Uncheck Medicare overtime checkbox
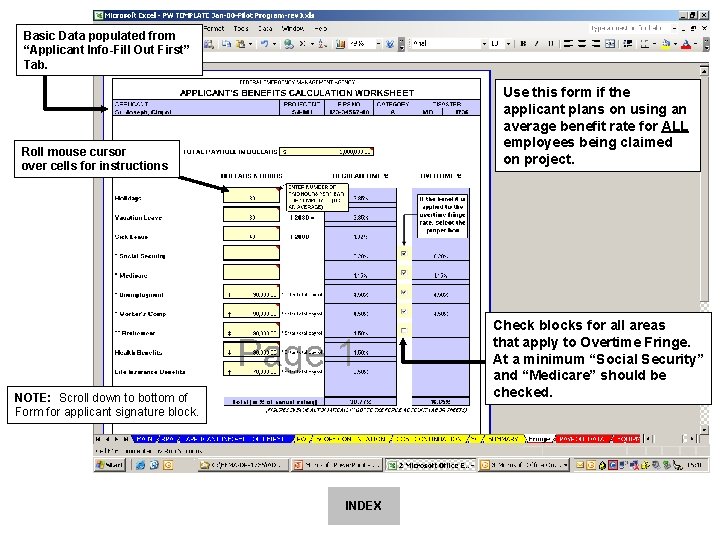The width and height of the screenshot is (720, 540). (404, 273)
